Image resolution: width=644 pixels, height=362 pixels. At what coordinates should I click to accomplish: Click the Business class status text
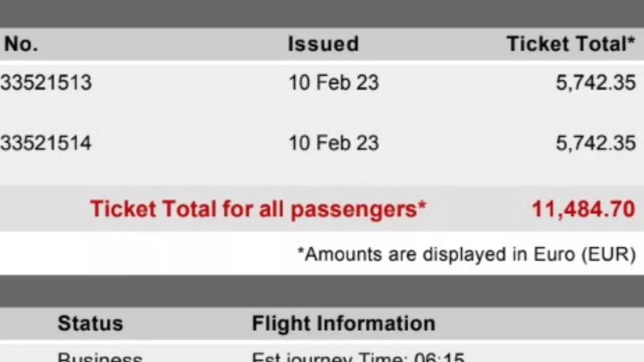pos(100,357)
